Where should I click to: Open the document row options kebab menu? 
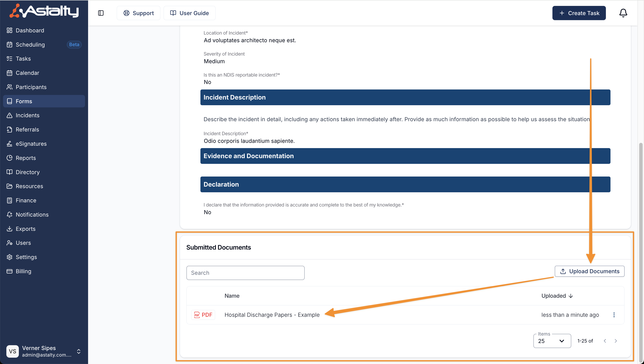click(x=614, y=315)
